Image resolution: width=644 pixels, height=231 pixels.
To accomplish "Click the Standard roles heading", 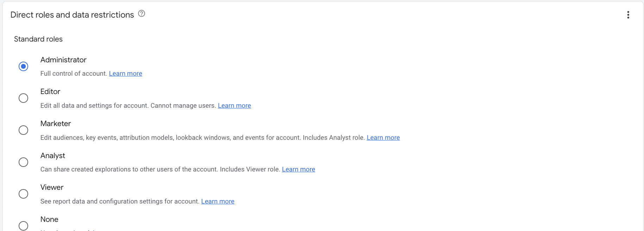I will (38, 39).
